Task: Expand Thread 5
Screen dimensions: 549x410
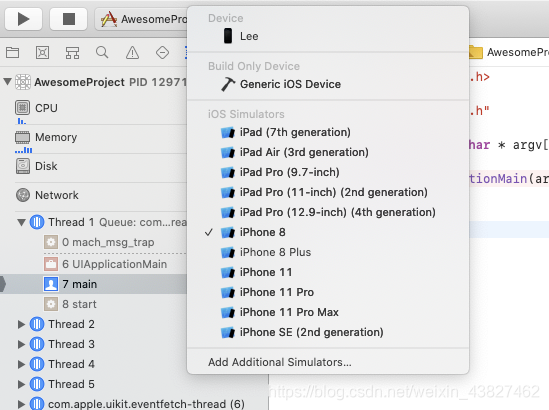Action: point(21,384)
